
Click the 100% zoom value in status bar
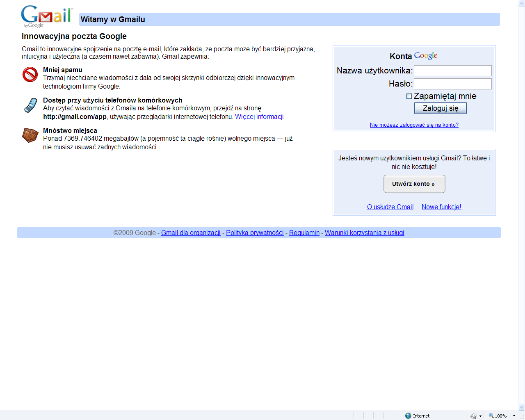pyautogui.click(x=501, y=416)
